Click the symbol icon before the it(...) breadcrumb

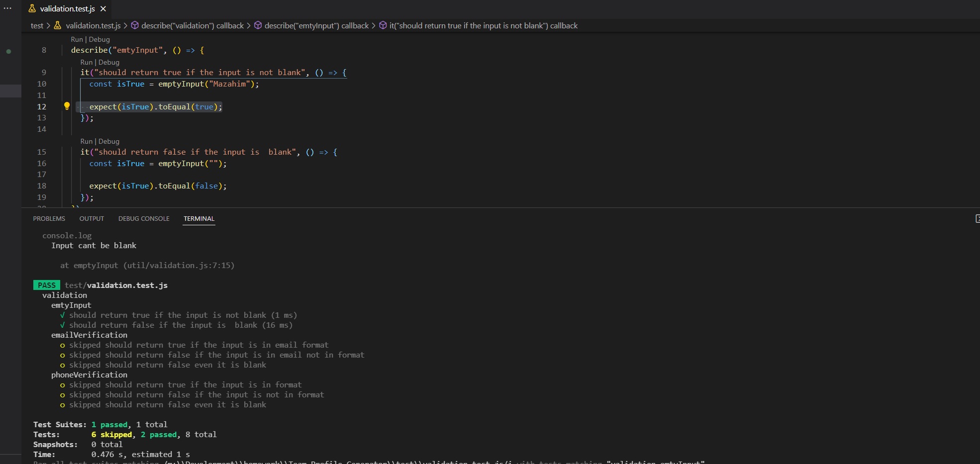click(x=383, y=25)
